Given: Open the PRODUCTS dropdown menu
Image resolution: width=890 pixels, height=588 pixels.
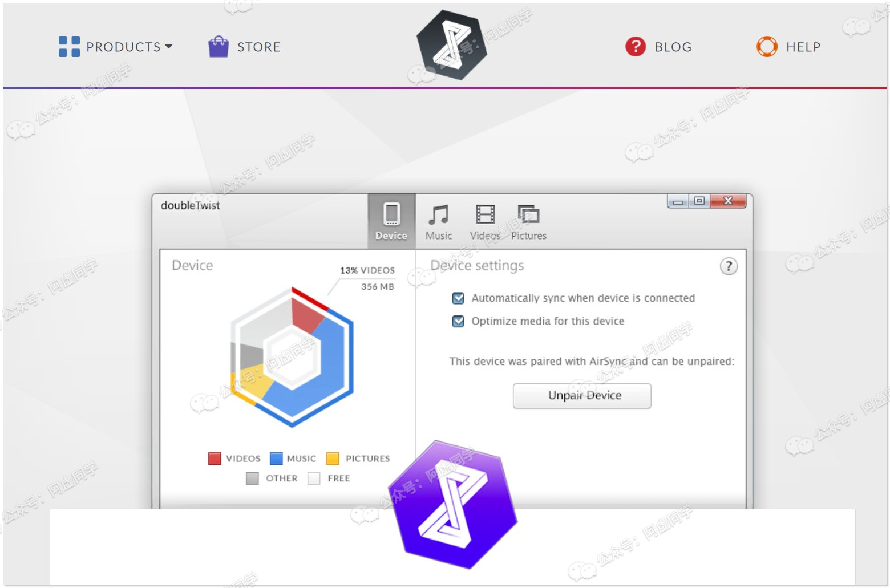Looking at the screenshot, I should (130, 47).
